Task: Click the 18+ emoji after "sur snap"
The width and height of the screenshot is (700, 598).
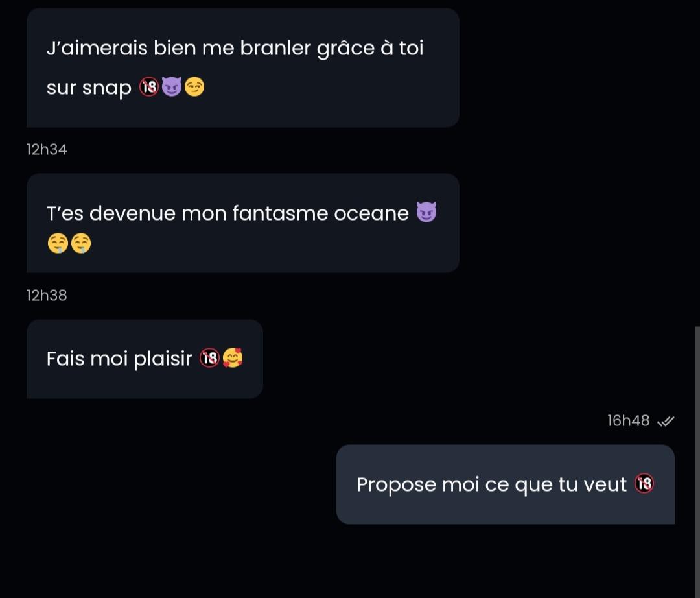Action: click(149, 87)
